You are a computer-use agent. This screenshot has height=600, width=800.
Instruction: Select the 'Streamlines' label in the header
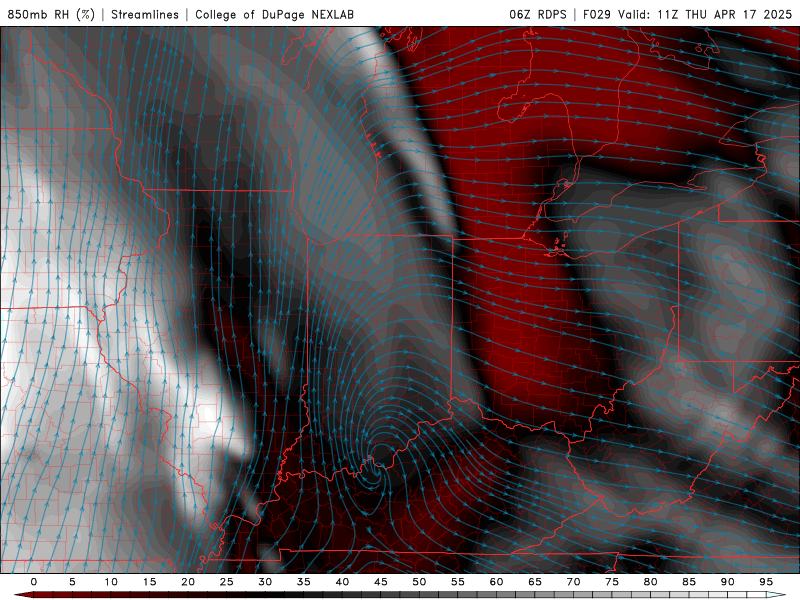click(x=145, y=14)
